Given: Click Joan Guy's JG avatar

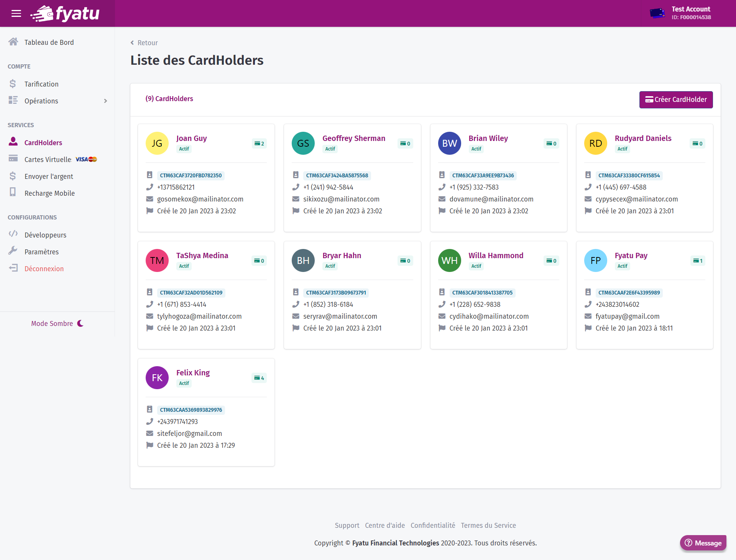Looking at the screenshot, I should tap(157, 143).
